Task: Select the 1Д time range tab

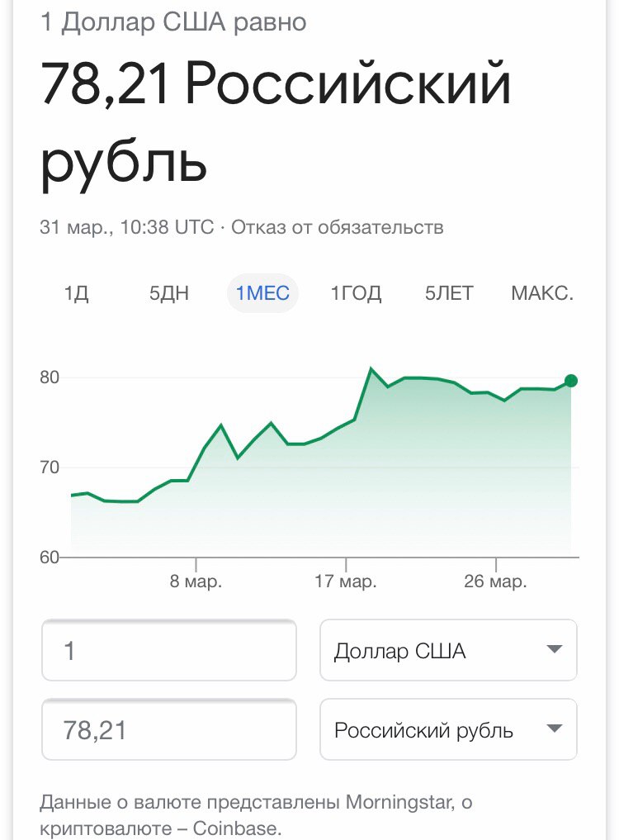Action: [x=76, y=293]
